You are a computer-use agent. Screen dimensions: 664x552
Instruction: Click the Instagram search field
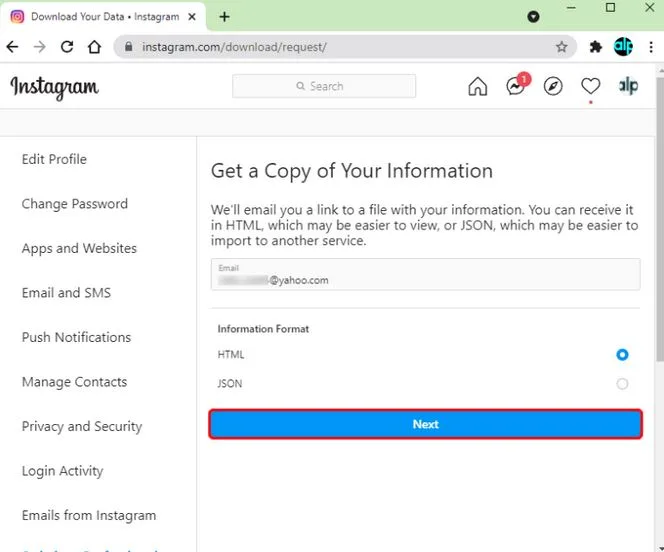tap(324, 86)
